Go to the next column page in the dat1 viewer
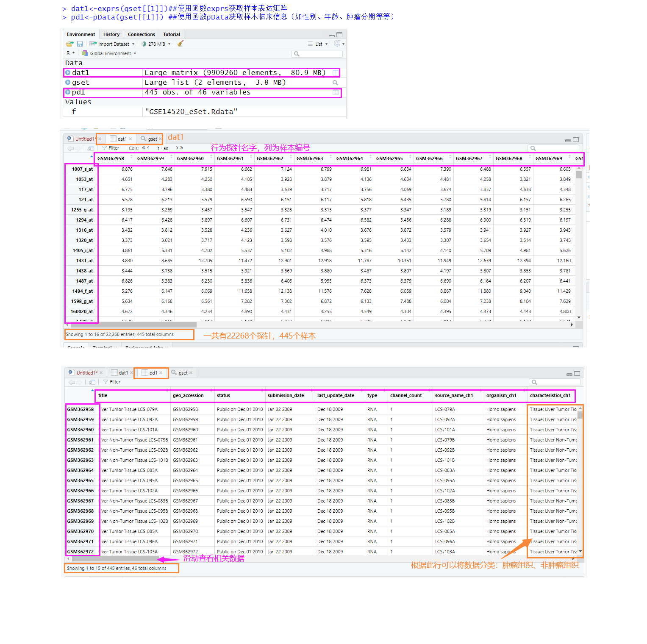647x644 pixels. tap(177, 148)
